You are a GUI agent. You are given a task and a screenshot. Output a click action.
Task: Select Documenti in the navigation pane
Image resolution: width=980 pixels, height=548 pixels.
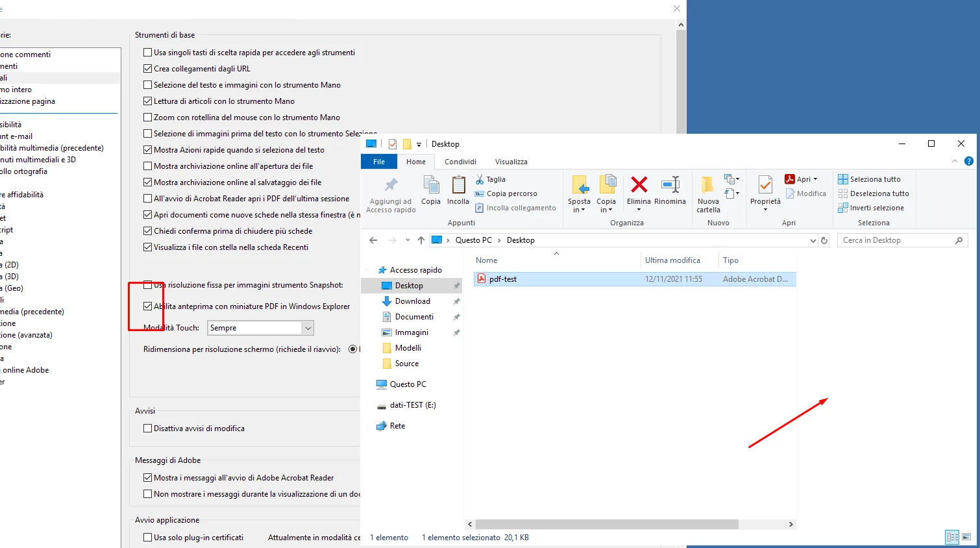[x=414, y=317]
